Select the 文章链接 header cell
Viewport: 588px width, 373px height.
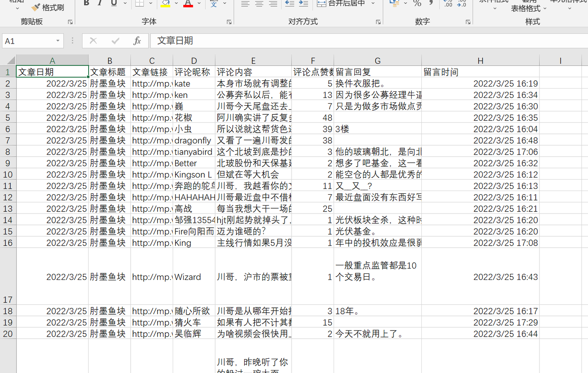pyautogui.click(x=152, y=72)
